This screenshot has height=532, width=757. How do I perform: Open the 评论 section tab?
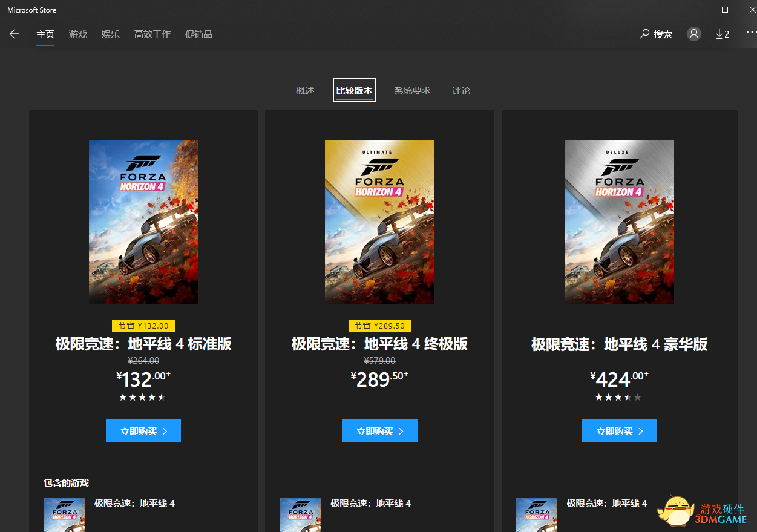tap(461, 91)
